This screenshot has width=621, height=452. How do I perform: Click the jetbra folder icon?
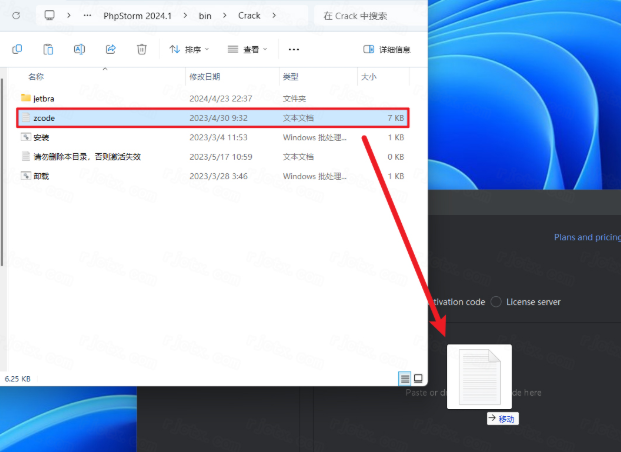tap(26, 98)
